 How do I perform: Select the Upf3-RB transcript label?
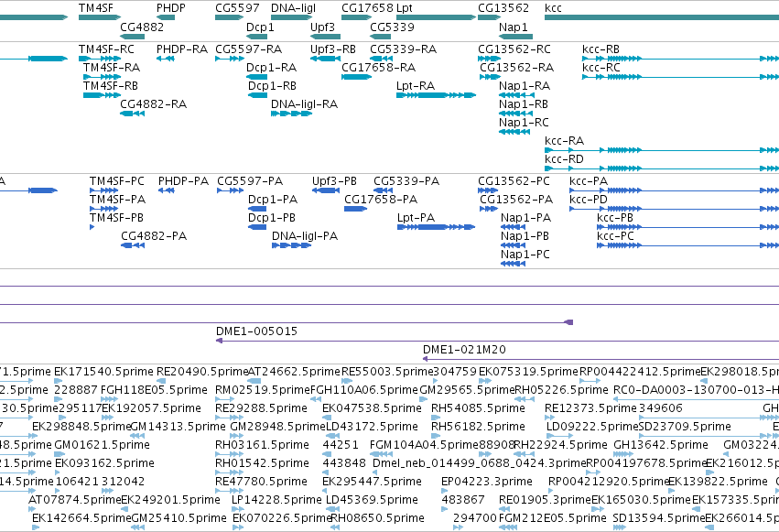333,49
